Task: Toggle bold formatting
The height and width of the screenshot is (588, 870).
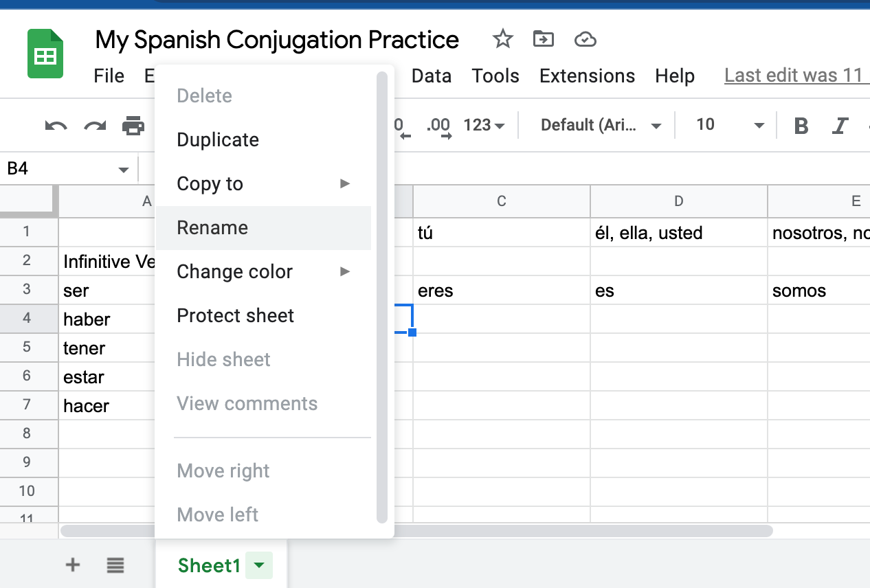Action: click(x=801, y=125)
